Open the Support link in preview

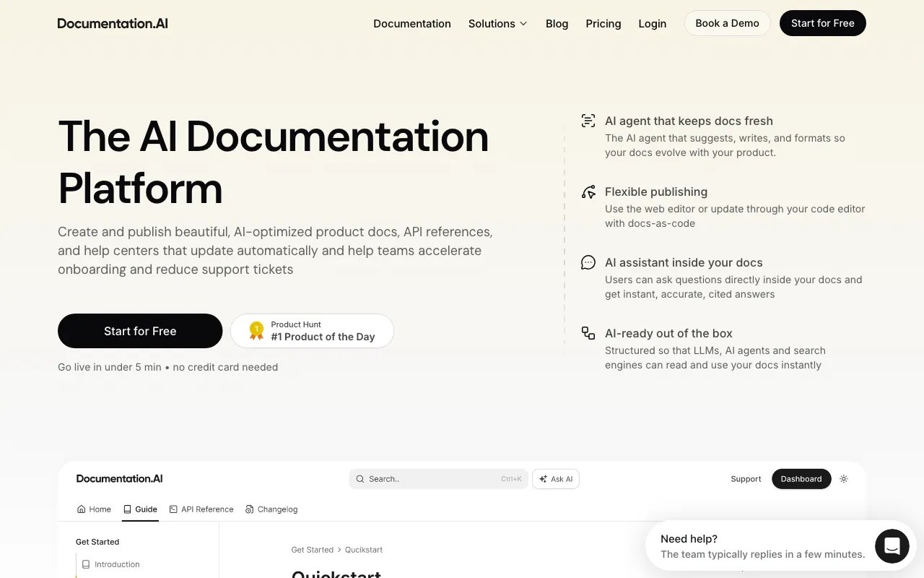point(746,479)
